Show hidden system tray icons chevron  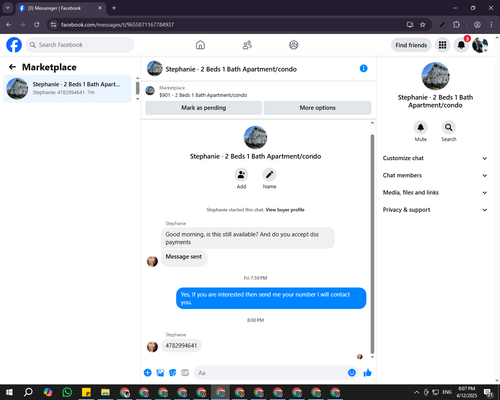tap(416, 392)
